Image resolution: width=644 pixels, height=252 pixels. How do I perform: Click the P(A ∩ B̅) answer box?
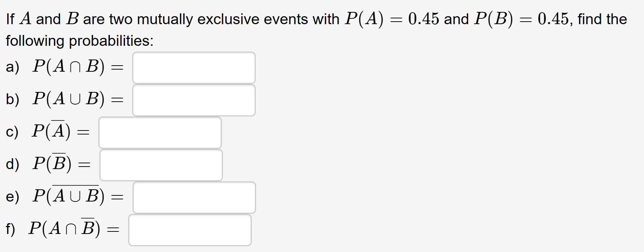click(x=190, y=230)
